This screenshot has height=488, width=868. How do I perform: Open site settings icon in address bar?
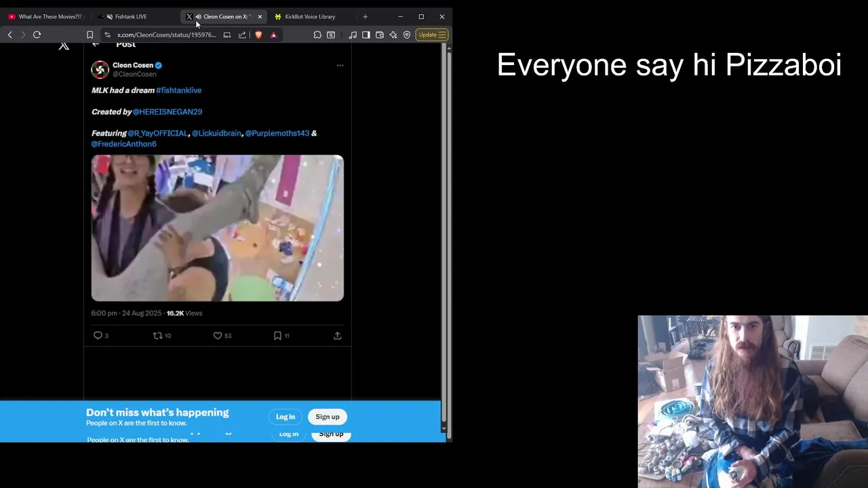(107, 35)
